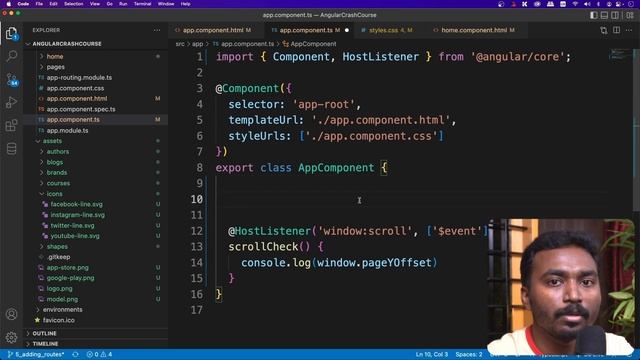The image size is (640, 360).
Task: Expand the environments folder
Action: pyautogui.click(x=62, y=309)
